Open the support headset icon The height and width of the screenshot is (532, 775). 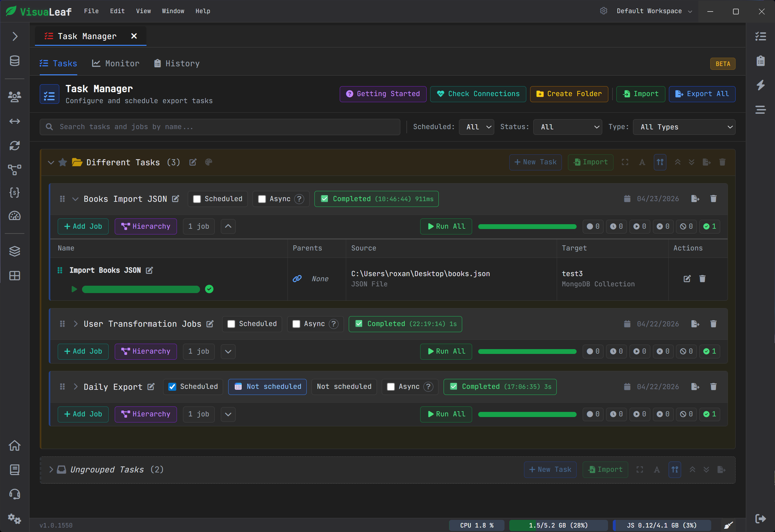point(14,494)
